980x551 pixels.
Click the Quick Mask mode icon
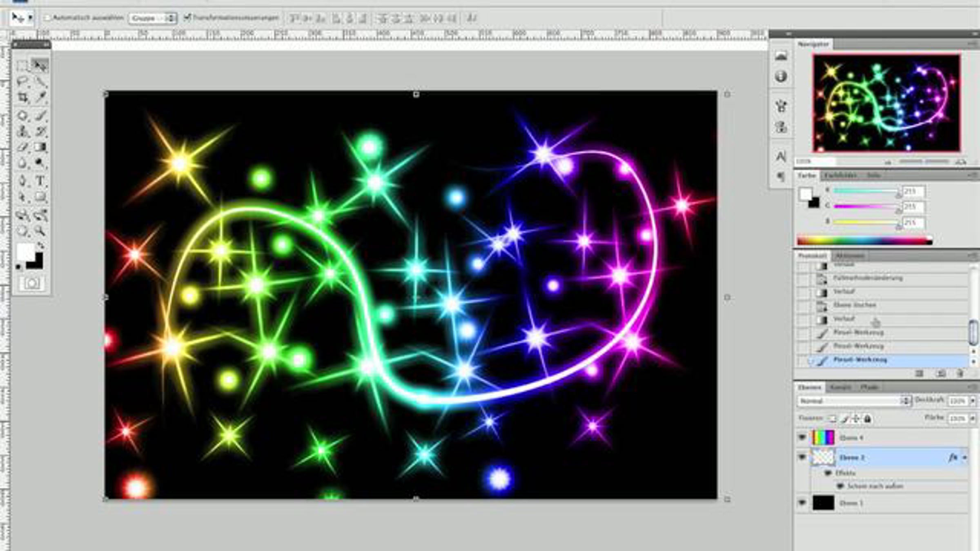[32, 283]
